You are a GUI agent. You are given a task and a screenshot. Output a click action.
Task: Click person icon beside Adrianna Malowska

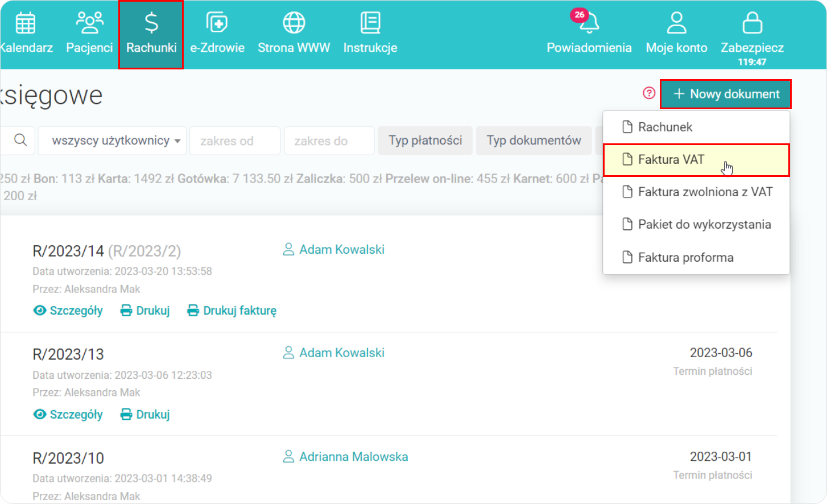coord(288,457)
